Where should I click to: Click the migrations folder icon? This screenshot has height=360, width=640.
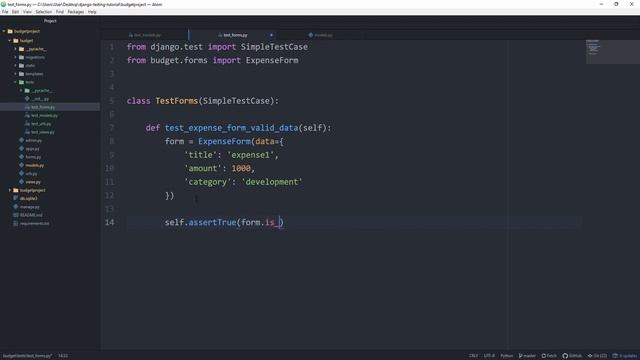[22, 58]
